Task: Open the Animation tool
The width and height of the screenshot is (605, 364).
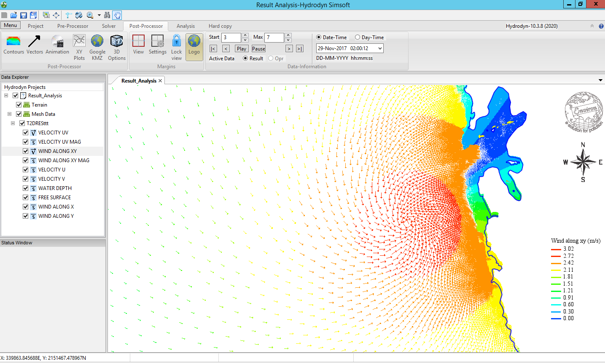Action: 57,45
